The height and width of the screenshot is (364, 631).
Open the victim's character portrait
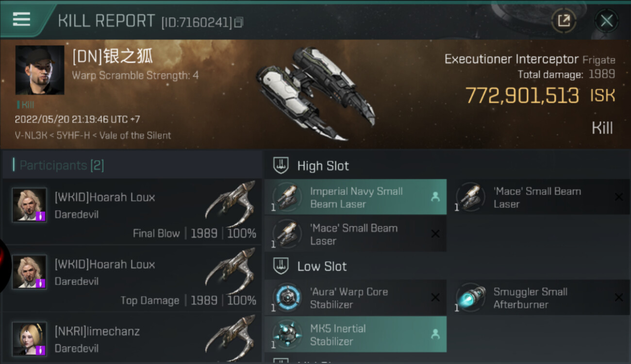[40, 70]
